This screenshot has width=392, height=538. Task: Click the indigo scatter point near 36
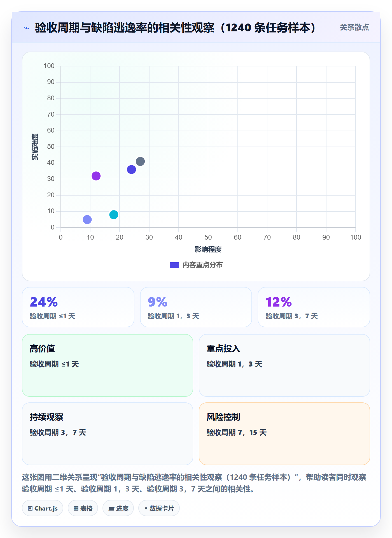click(131, 170)
